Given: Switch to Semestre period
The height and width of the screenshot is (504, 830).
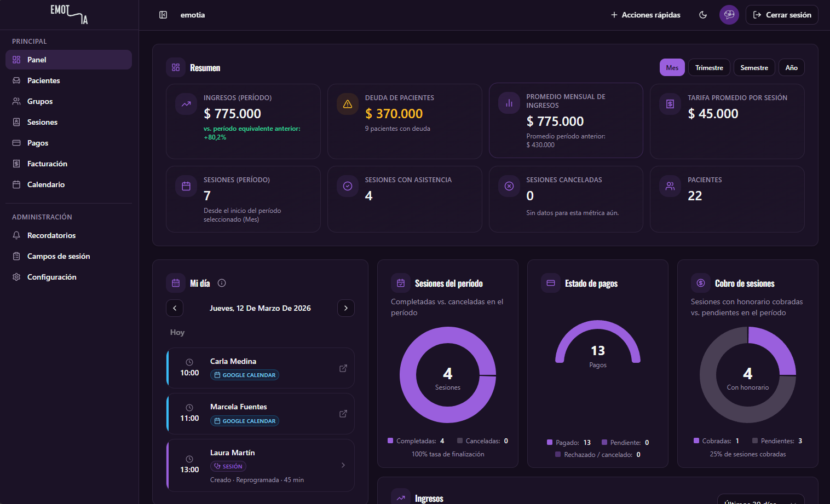Looking at the screenshot, I should [754, 67].
